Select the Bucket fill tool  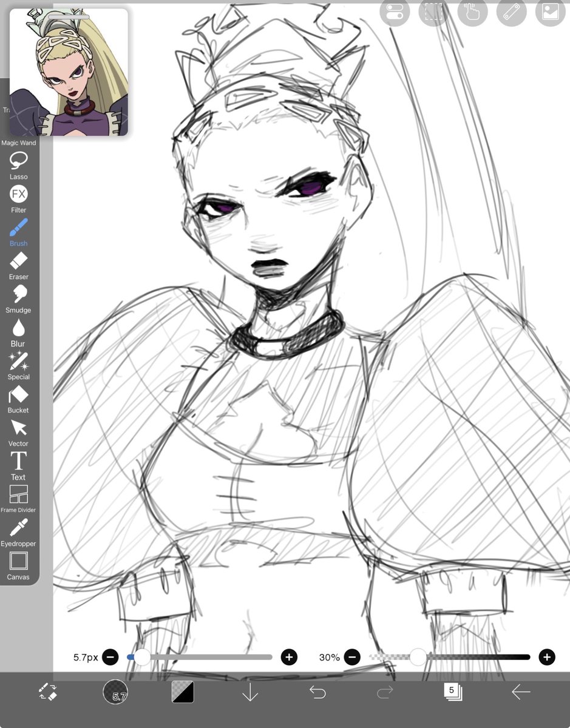pyautogui.click(x=18, y=399)
